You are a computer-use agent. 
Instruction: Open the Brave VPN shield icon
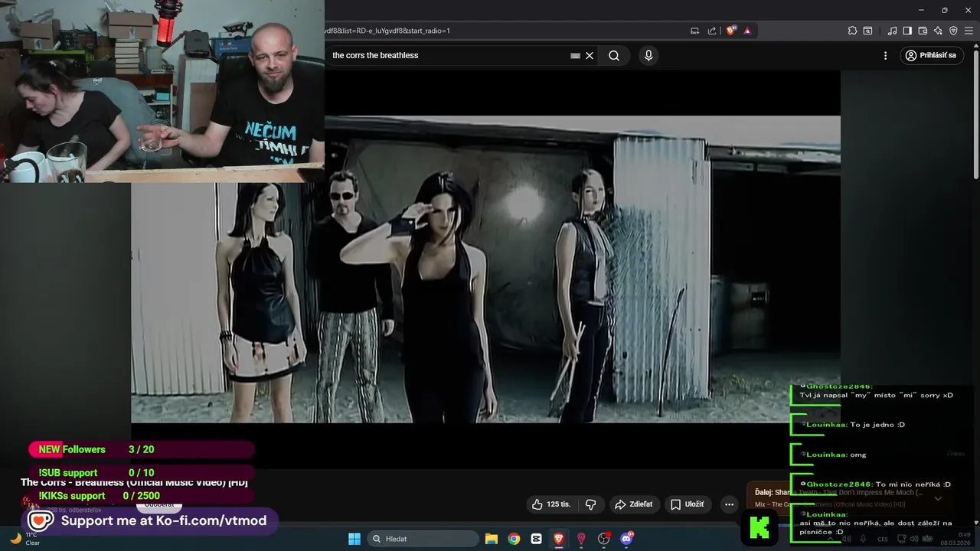[x=953, y=31]
